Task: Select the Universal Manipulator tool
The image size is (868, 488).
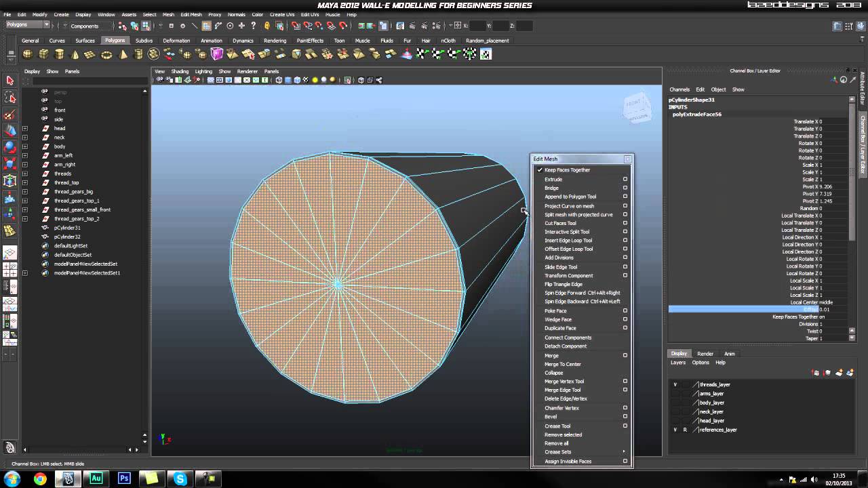Action: tap(9, 180)
